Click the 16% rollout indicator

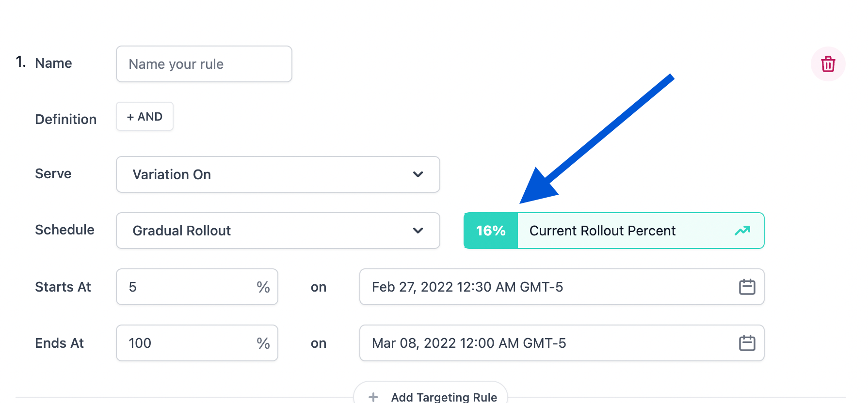click(491, 231)
